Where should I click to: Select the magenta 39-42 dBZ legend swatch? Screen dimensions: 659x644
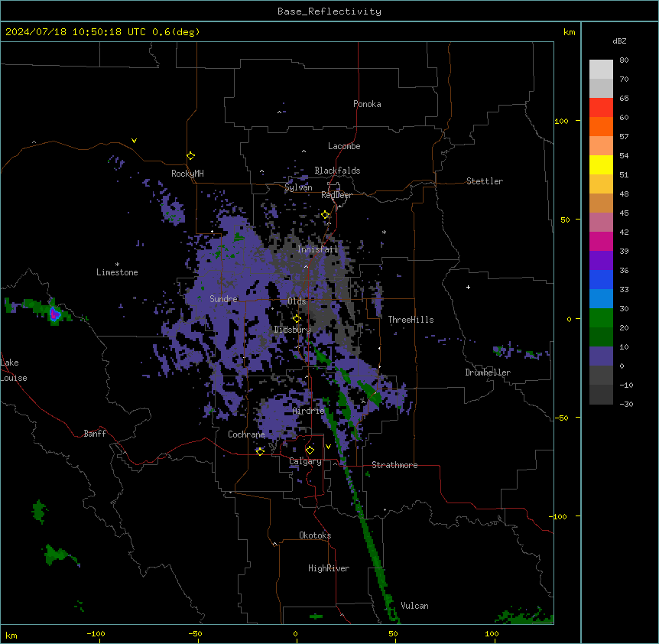pos(601,241)
